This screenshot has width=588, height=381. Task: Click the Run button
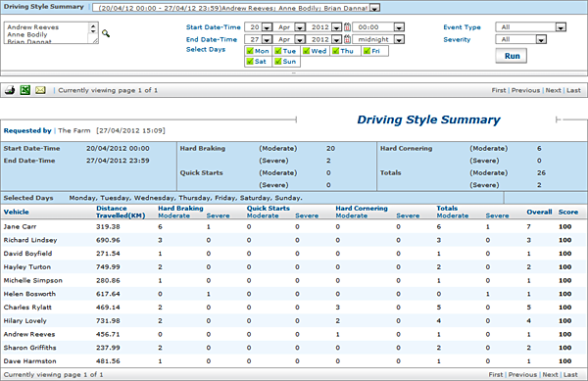512,56
